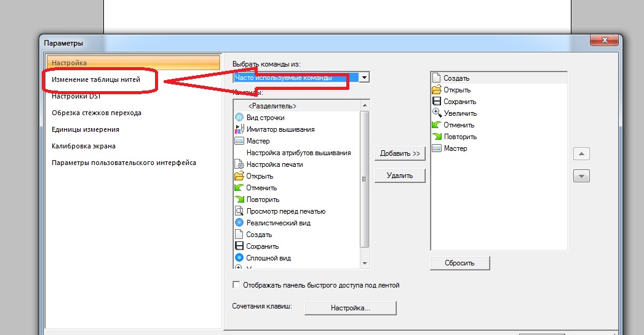
Task: Click the Настройка... keyboard shortcuts button
Action: (x=351, y=308)
